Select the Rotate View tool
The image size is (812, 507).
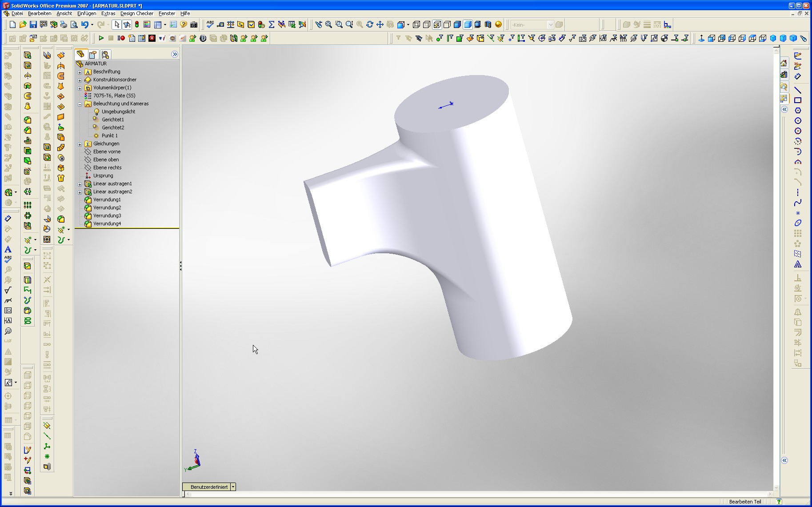click(370, 25)
